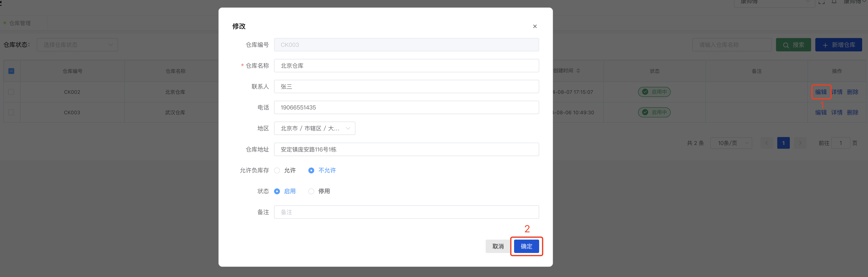Click the 确定 confirm button
This screenshot has height=277, width=868.
point(526,246)
